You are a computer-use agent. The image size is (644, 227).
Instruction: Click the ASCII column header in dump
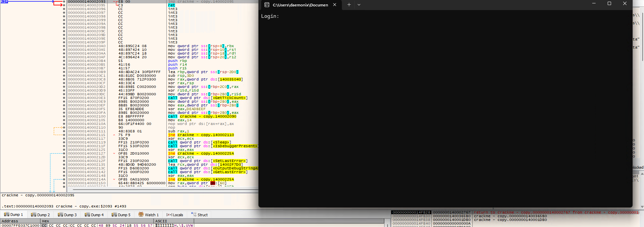point(173,221)
